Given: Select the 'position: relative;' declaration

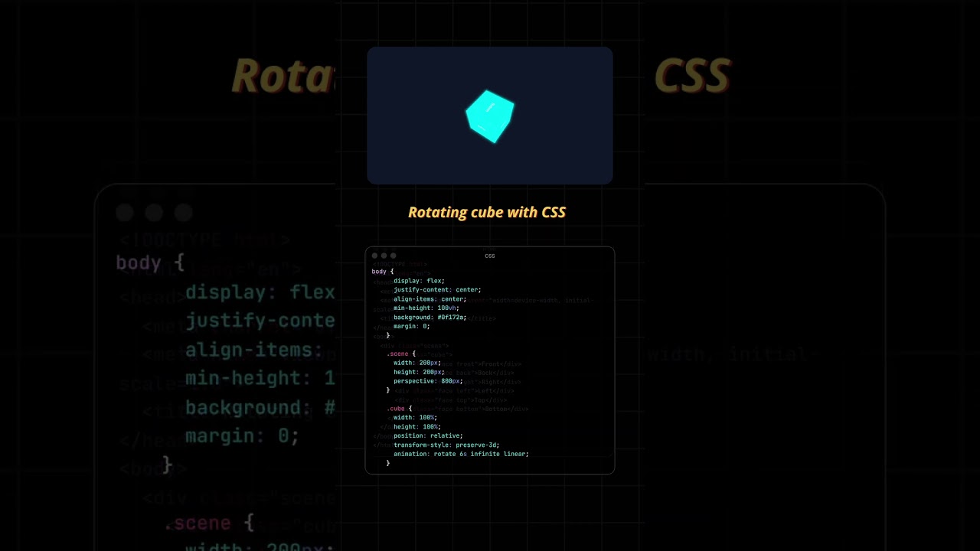Looking at the screenshot, I should 428,436.
